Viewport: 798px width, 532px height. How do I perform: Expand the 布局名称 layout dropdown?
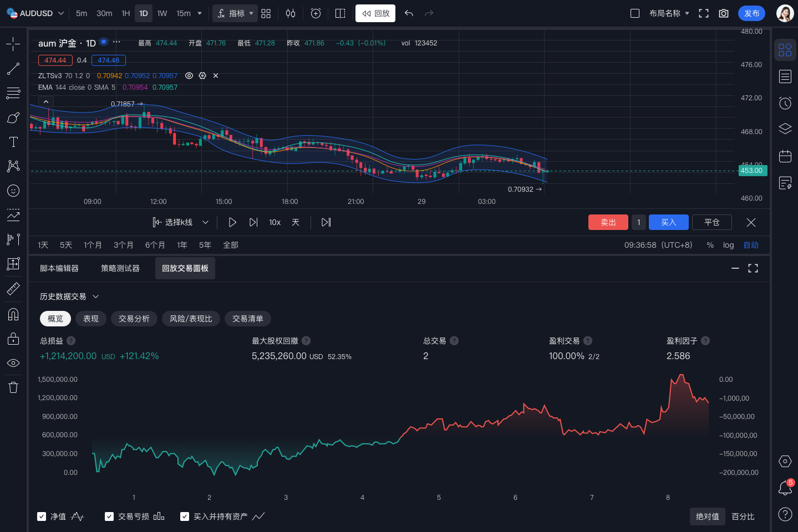(x=687, y=13)
